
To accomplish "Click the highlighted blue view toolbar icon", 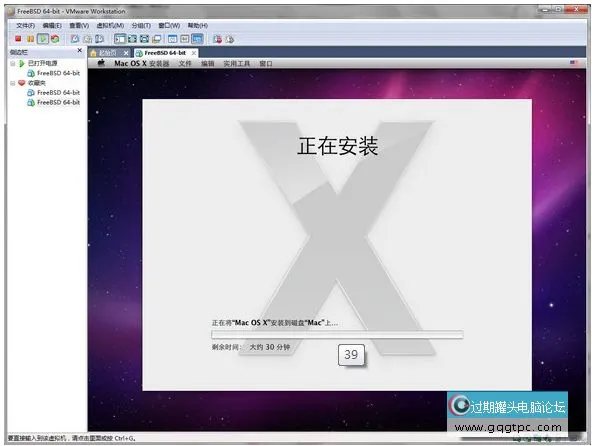I will [197, 39].
